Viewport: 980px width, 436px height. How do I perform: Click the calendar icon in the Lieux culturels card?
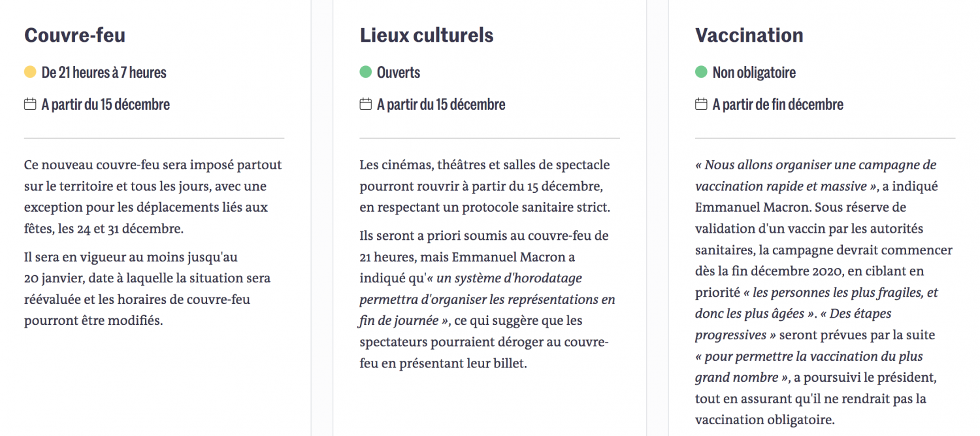(366, 104)
